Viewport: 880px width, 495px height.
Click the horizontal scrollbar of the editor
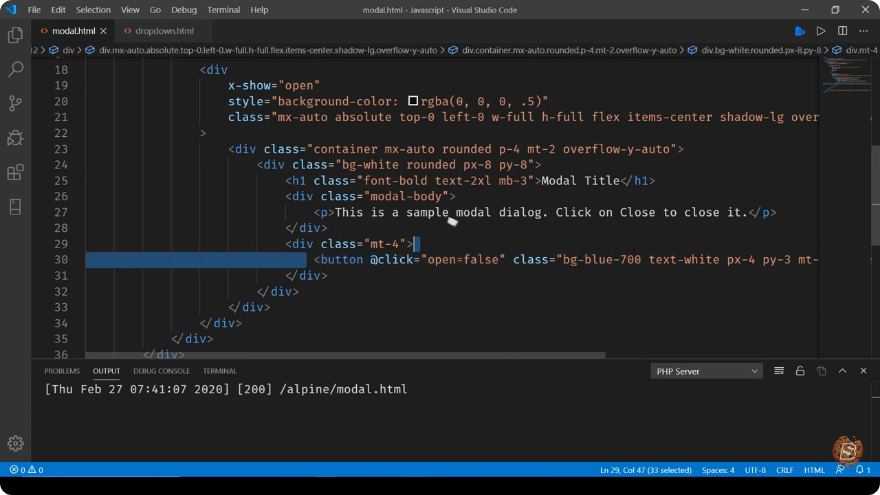click(345, 355)
